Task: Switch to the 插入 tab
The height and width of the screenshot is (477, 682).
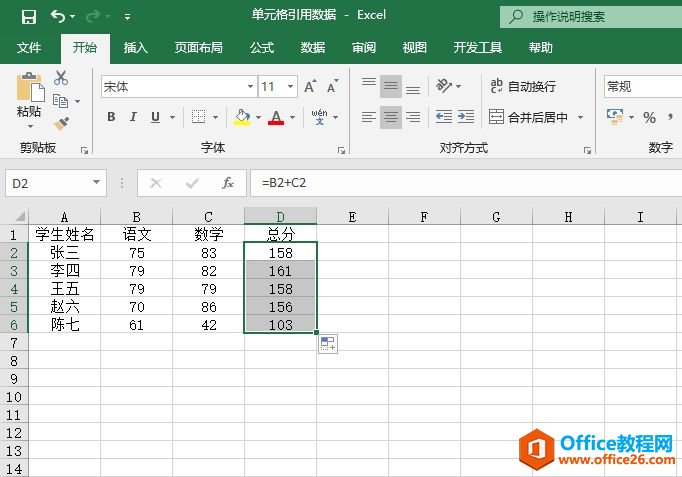Action: (x=135, y=48)
